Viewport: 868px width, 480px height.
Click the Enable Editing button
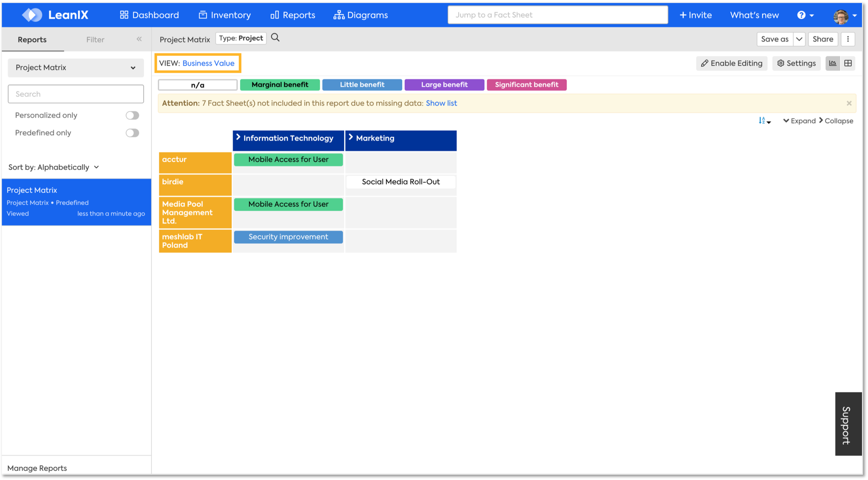(x=731, y=63)
